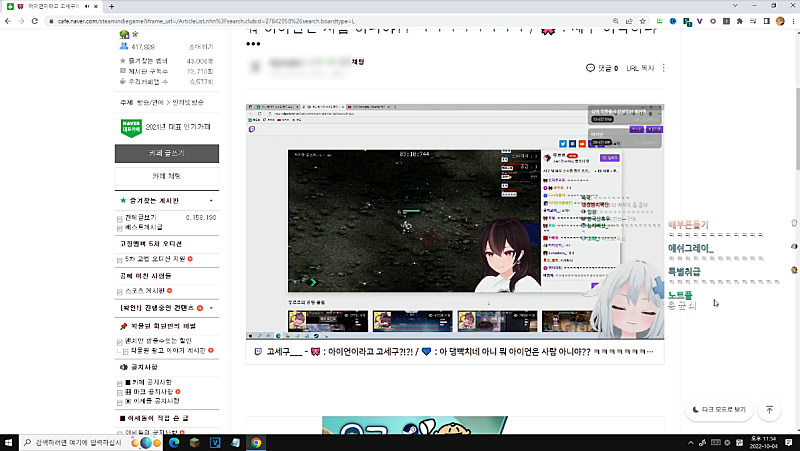800x451 pixels.
Task: Toggle 다크 모드로 보기 dark mode
Action: pos(719,409)
